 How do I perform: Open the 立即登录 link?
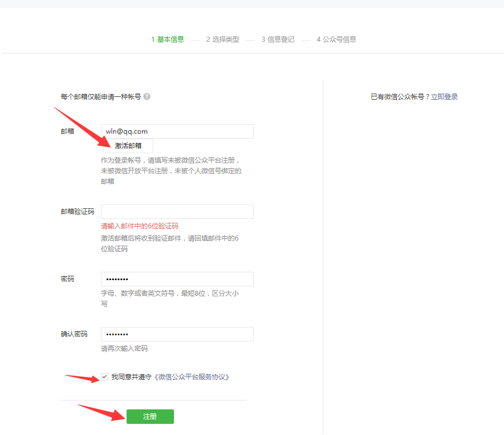pos(444,97)
